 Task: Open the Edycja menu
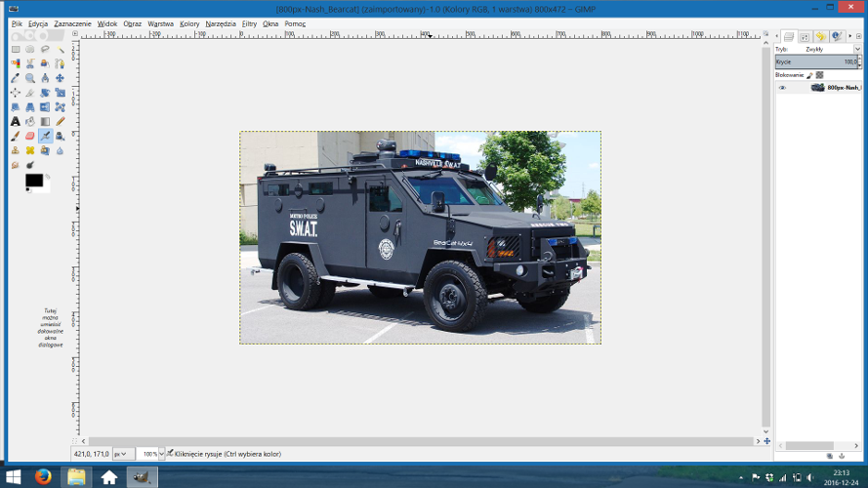(38, 23)
